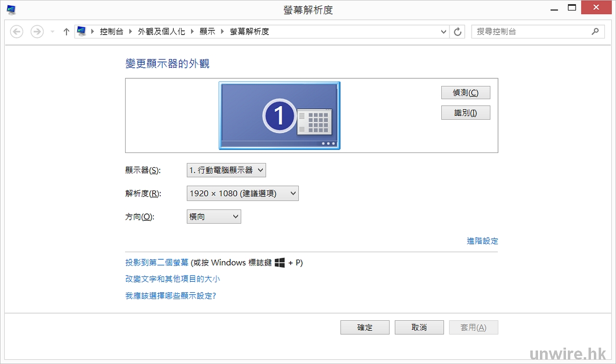Open the 顯示器 display selection dropdown
Viewport: 616px width, 364px height.
click(x=226, y=170)
